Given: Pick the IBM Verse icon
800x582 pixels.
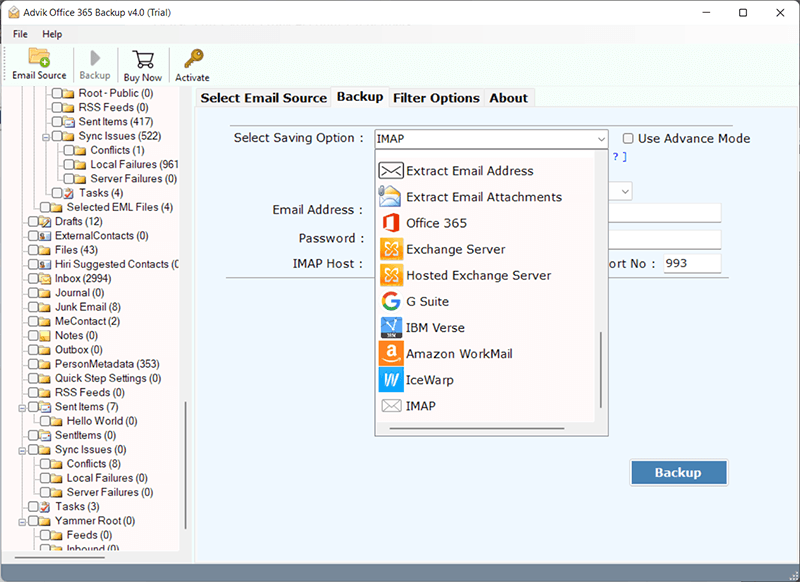Looking at the screenshot, I should coord(391,327).
